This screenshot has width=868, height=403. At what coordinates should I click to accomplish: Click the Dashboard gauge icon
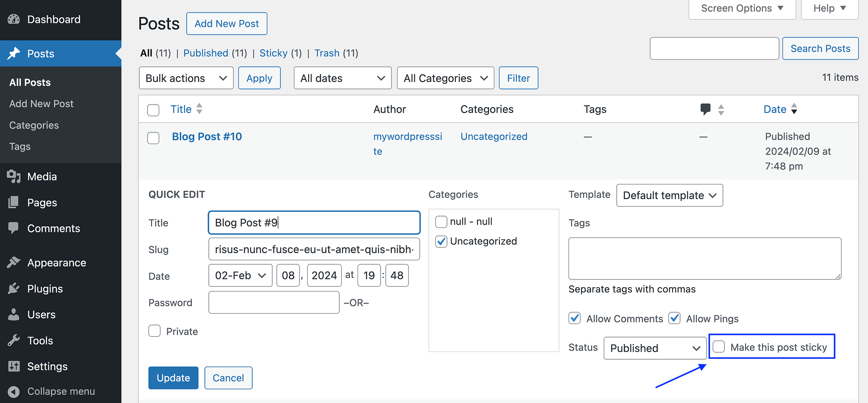[x=14, y=20]
